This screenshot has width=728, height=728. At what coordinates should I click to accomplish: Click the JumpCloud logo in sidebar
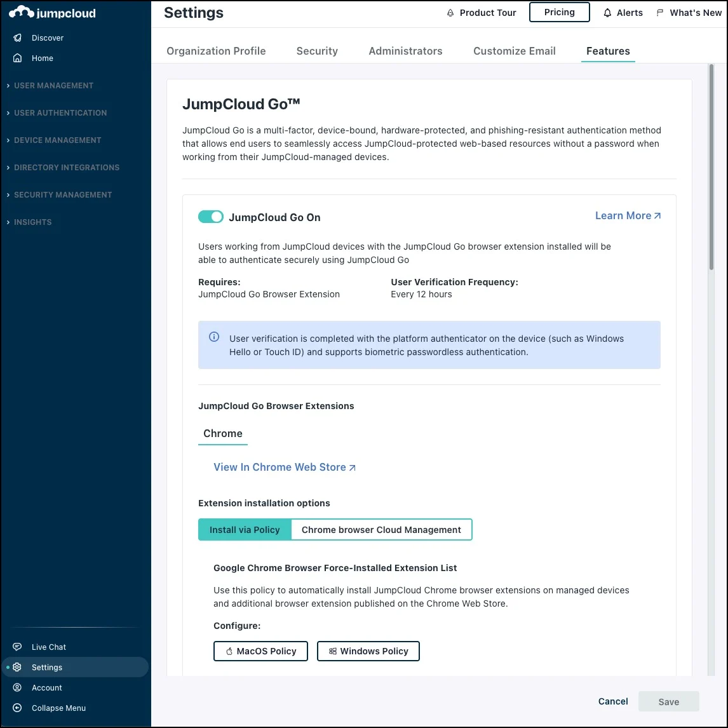click(52, 13)
